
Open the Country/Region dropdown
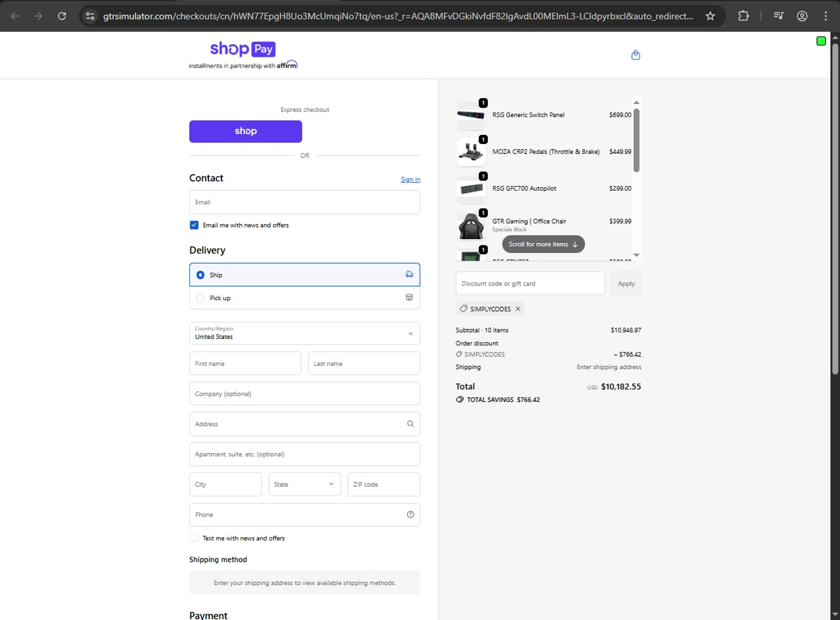click(305, 333)
